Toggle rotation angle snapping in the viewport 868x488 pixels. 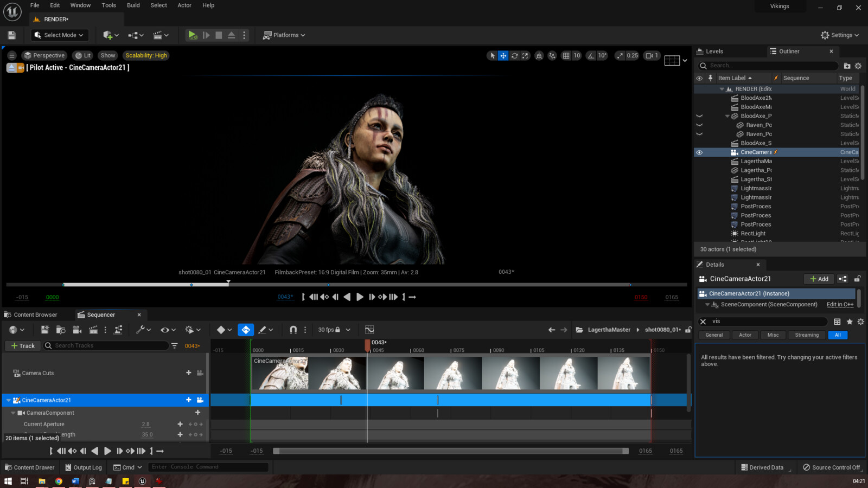pyautogui.click(x=591, y=55)
